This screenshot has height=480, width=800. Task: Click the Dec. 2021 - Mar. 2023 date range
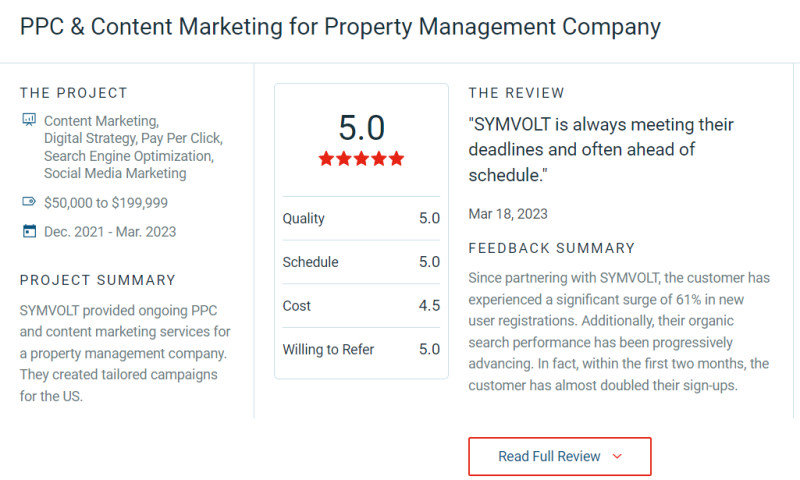[110, 231]
